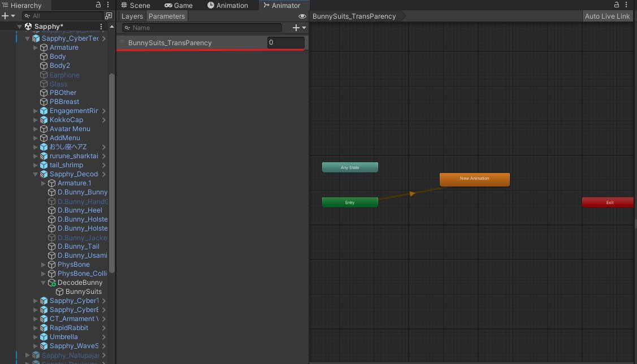The width and height of the screenshot is (637, 364).
Task: Open the Hierarchy search-in-window icon
Action: click(x=109, y=16)
